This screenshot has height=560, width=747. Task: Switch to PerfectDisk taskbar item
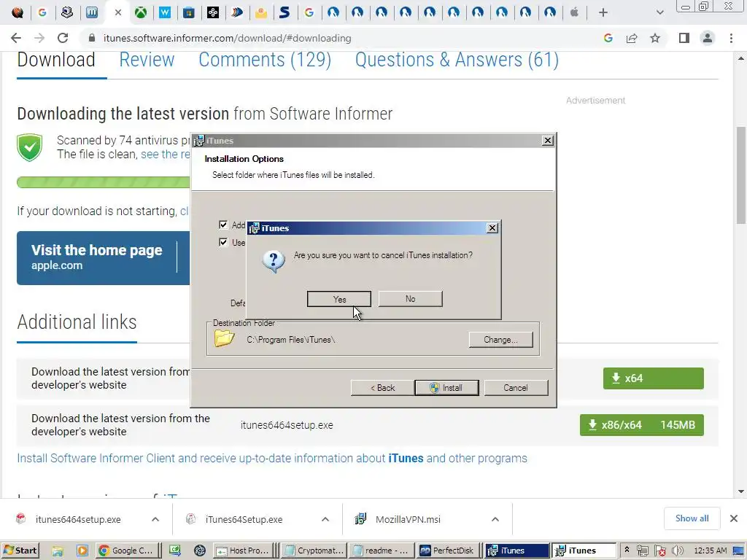[x=448, y=551]
